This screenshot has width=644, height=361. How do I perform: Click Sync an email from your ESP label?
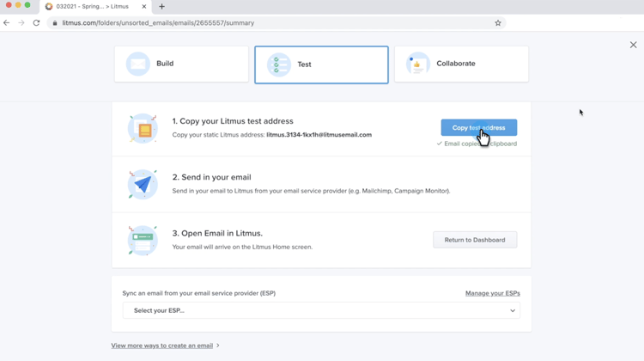point(199,293)
